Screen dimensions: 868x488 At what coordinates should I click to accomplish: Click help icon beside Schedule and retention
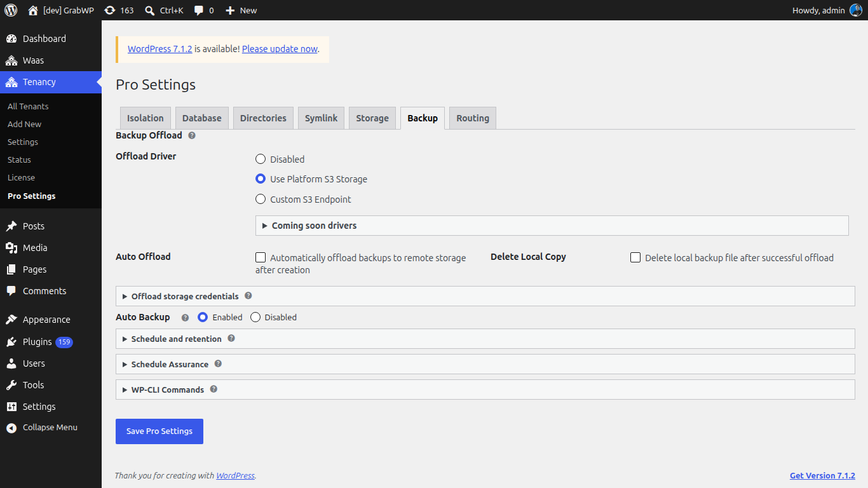pos(231,338)
